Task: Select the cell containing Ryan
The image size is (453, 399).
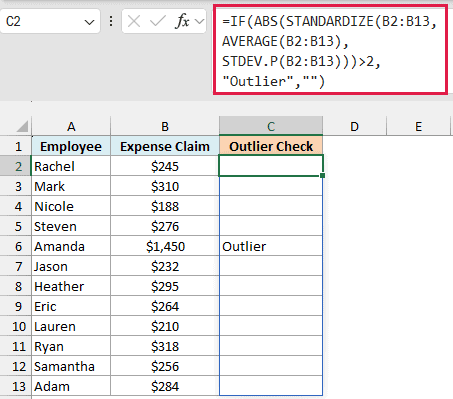Action: [x=71, y=346]
